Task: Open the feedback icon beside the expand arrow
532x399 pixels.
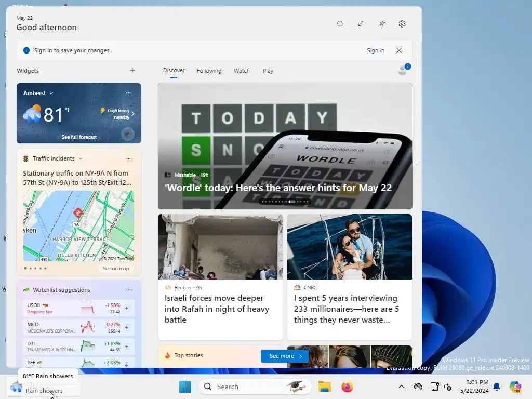Action: (x=382, y=24)
